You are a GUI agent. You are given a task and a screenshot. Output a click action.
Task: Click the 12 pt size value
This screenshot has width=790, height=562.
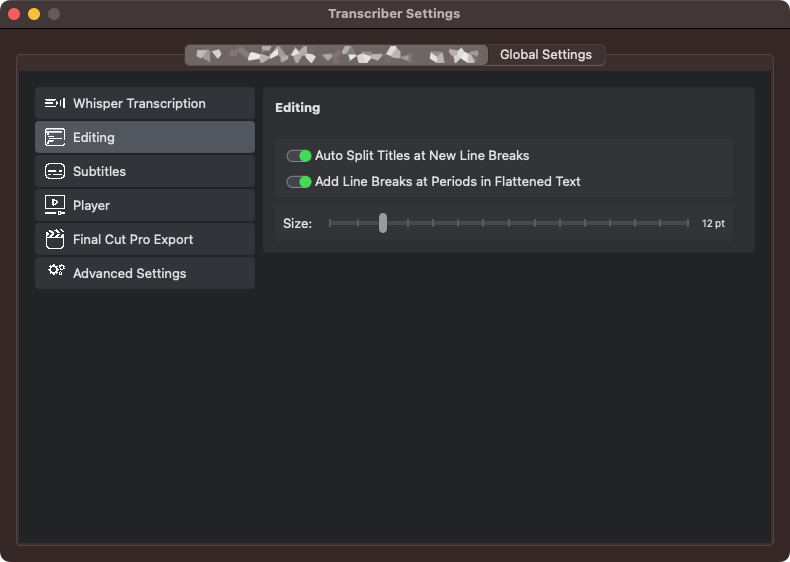click(x=713, y=223)
